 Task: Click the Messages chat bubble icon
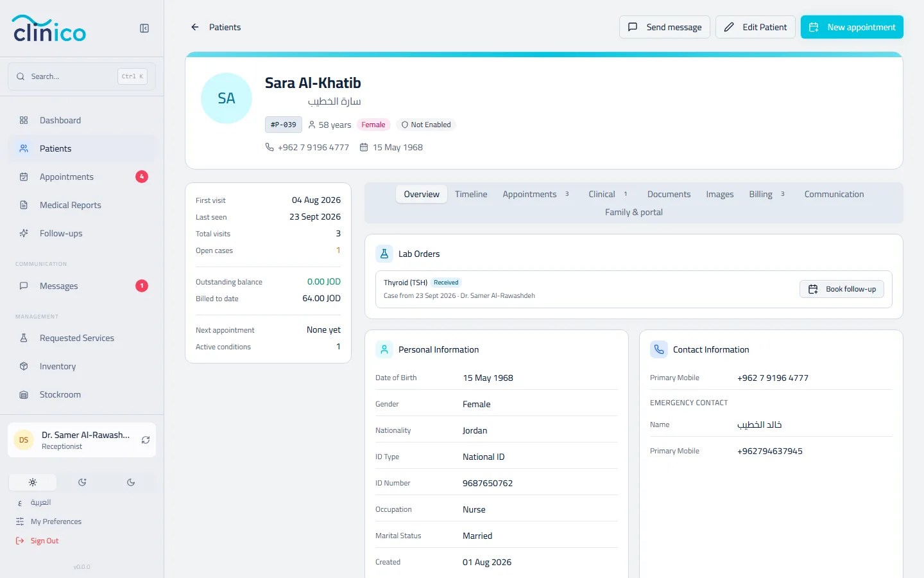[24, 286]
